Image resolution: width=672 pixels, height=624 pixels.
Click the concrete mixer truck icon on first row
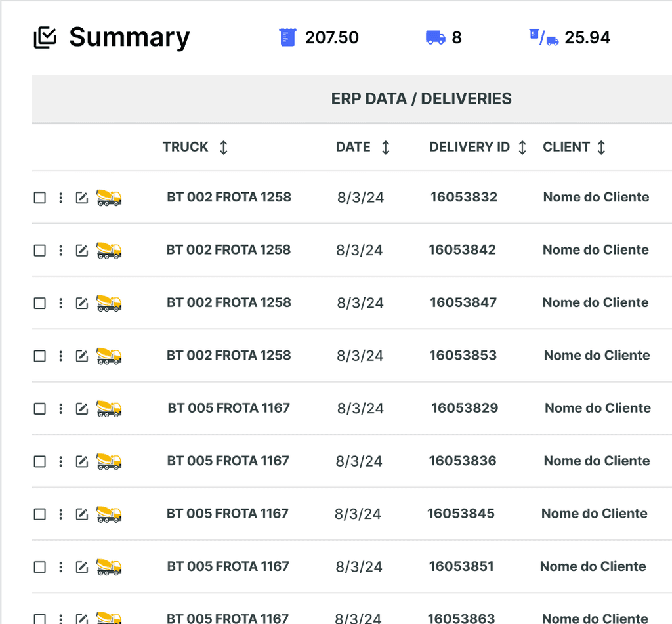coord(108,197)
